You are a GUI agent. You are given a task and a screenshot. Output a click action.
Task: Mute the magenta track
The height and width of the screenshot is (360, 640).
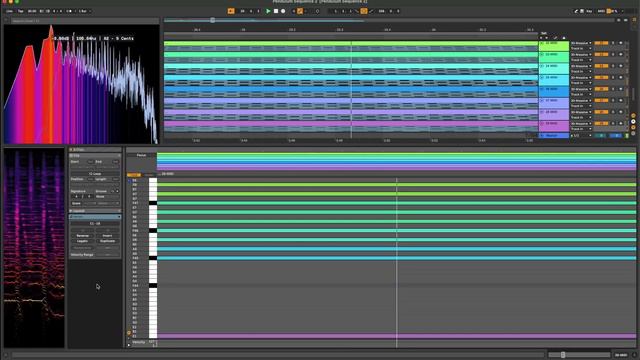(x=621, y=123)
